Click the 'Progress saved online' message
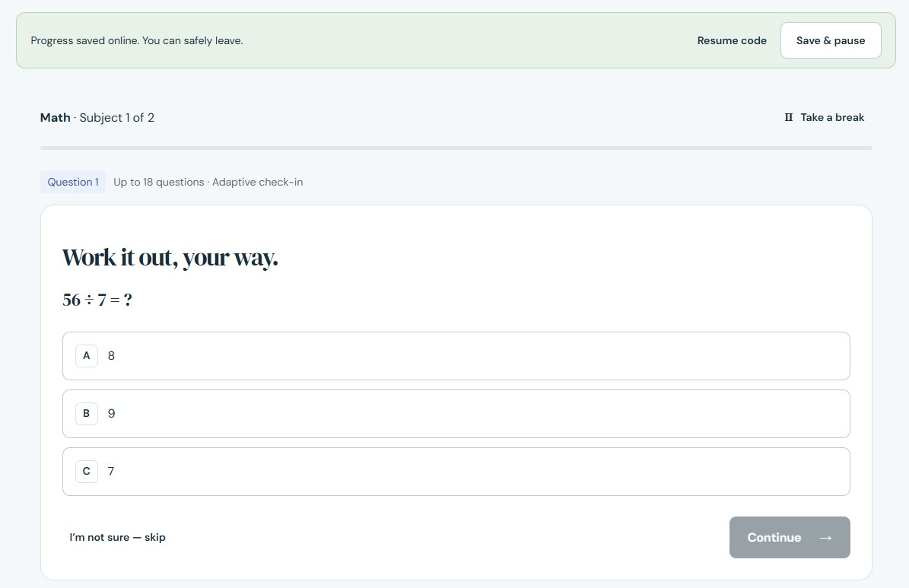This screenshot has width=909, height=588. coord(137,40)
